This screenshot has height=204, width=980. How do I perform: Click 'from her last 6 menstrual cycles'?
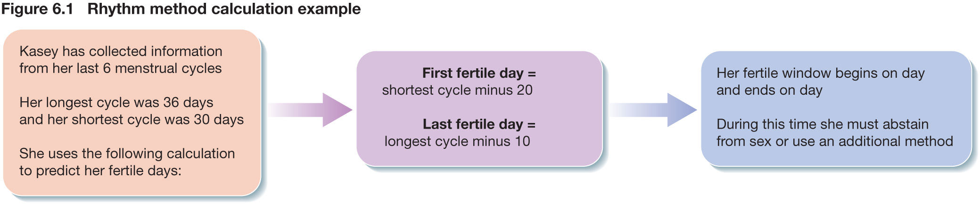click(121, 68)
